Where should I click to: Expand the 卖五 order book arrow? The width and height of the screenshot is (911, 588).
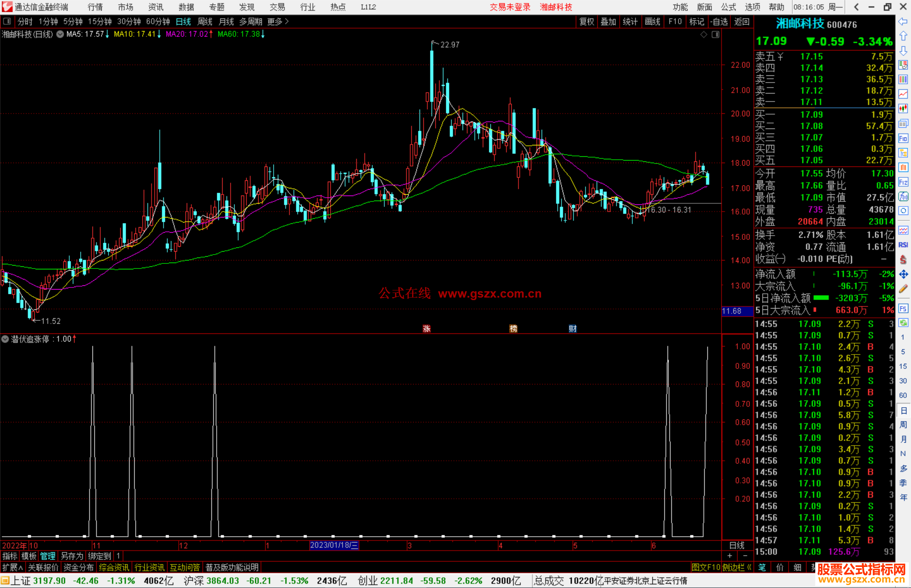780,56
